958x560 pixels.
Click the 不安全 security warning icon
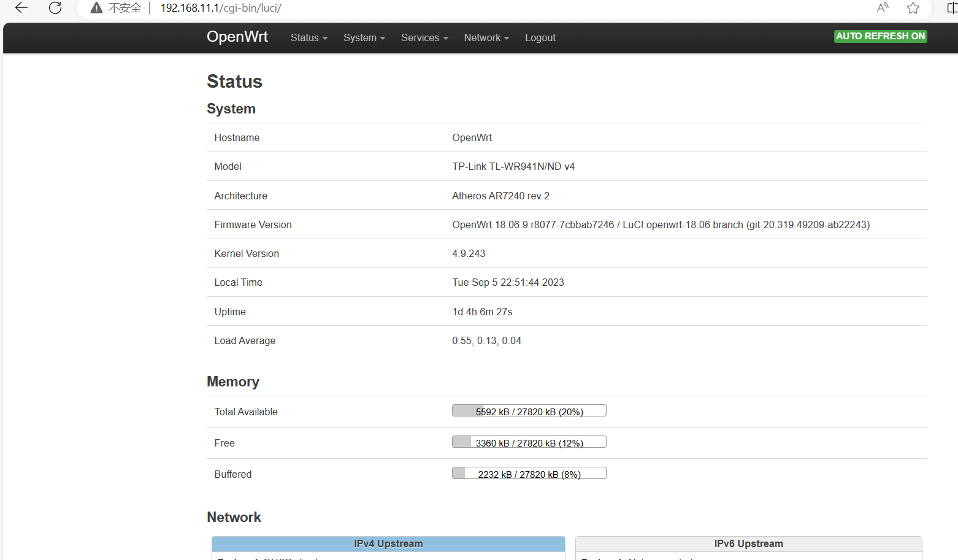96,8
